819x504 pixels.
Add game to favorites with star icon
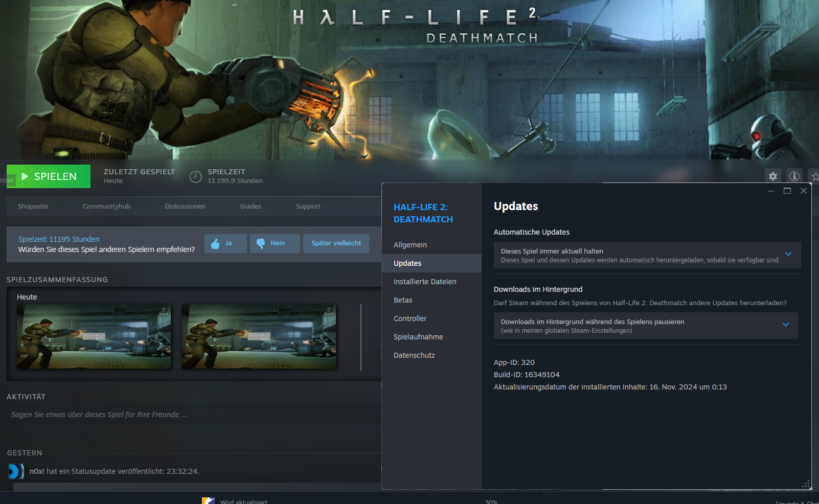[815, 176]
